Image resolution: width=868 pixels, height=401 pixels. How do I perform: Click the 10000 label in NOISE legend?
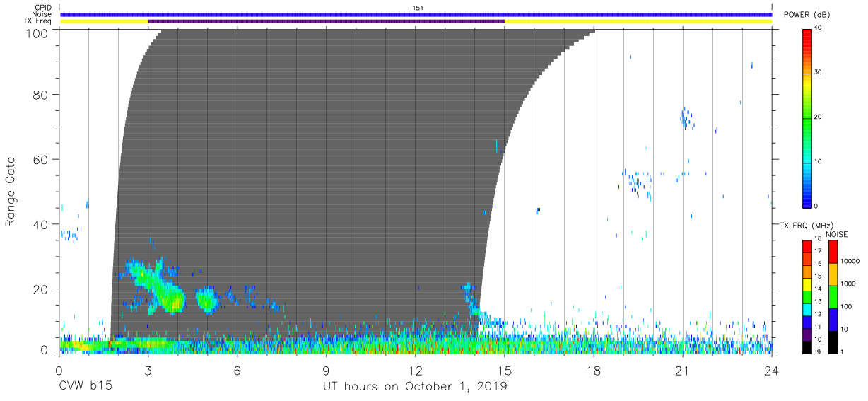point(852,261)
